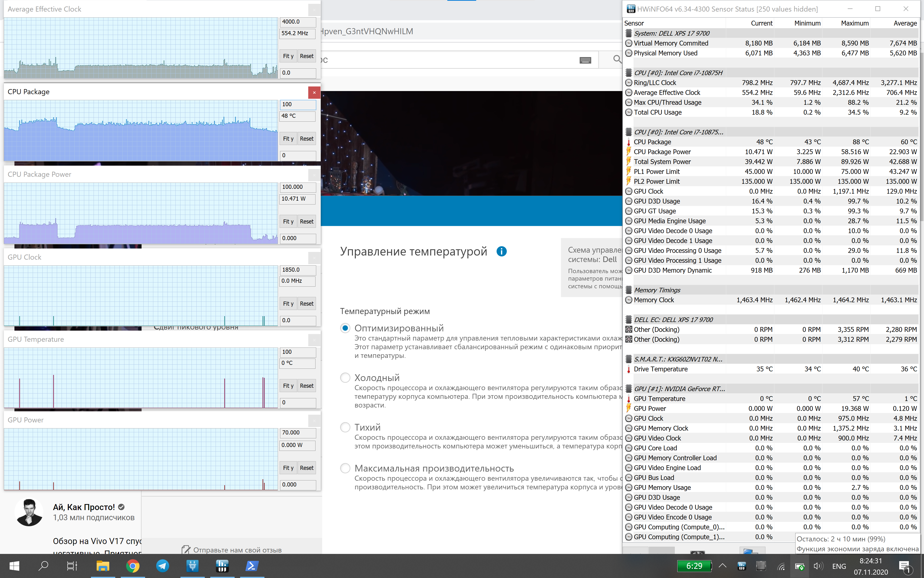Open Wi-Fi network tray icon
The width and height of the screenshot is (924, 578).
781,566
